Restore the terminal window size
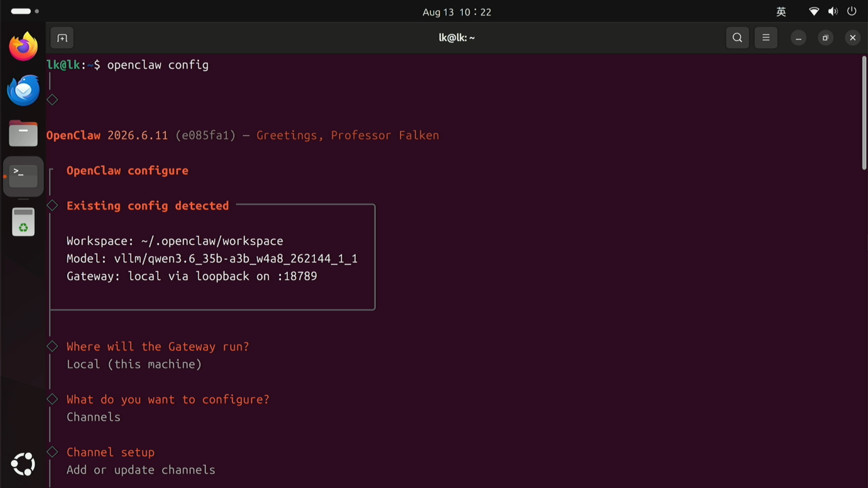 825,38
